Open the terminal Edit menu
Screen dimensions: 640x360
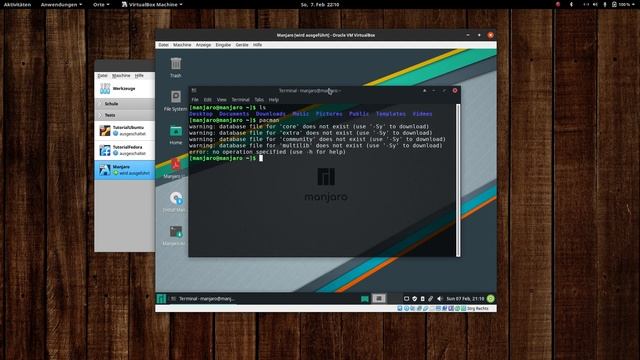pyautogui.click(x=208, y=100)
